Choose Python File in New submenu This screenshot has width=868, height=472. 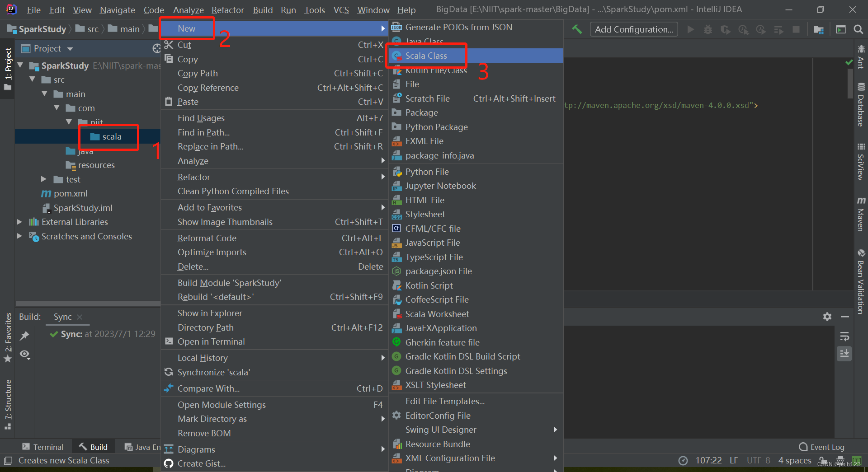click(476, 172)
